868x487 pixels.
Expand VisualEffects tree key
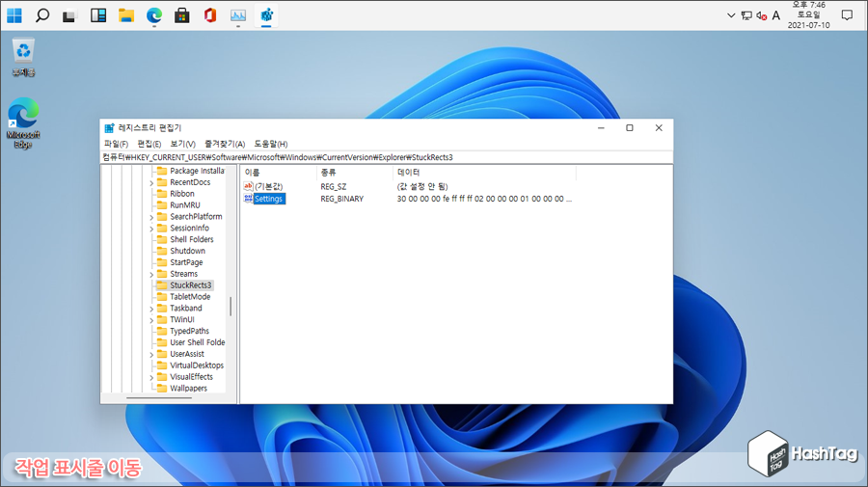[151, 377]
